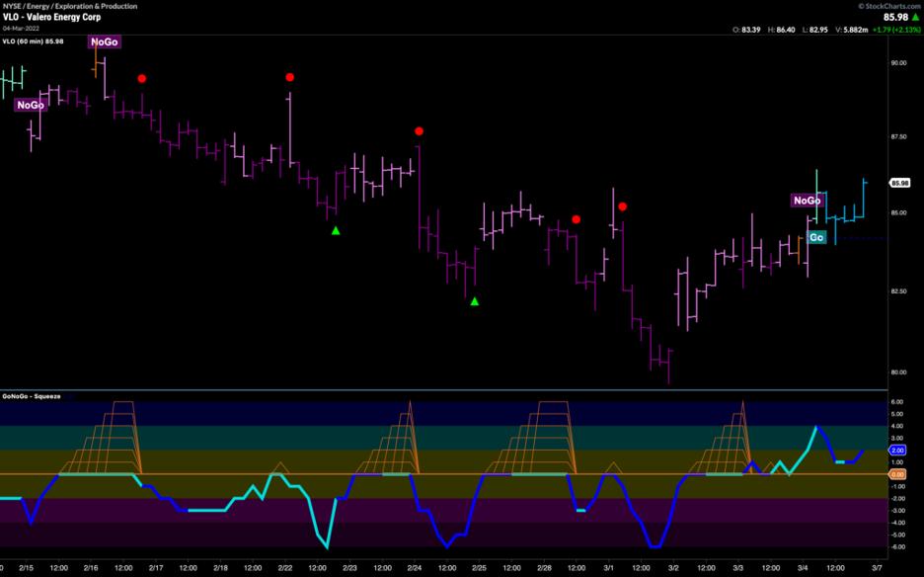The image size is (924, 577).
Task: Click the red dot after the top NoGo label
Action: click(142, 78)
